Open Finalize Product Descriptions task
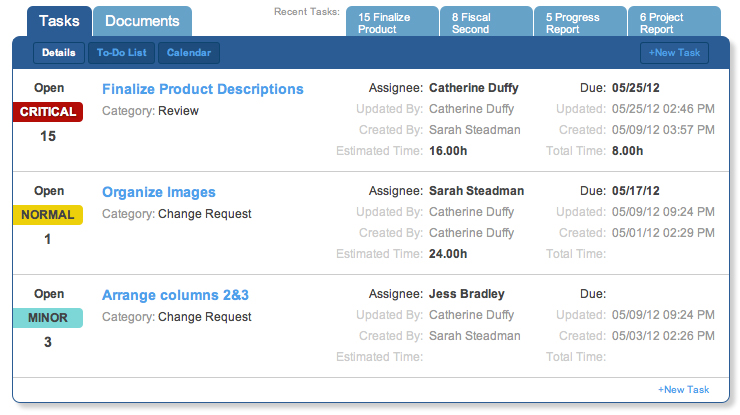The width and height of the screenshot is (740, 415). (x=203, y=89)
